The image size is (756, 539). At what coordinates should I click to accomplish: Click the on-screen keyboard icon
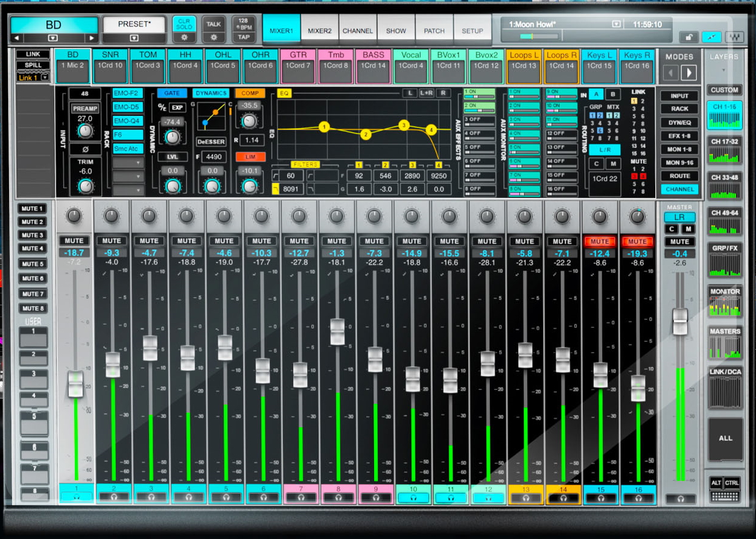[x=725, y=497]
